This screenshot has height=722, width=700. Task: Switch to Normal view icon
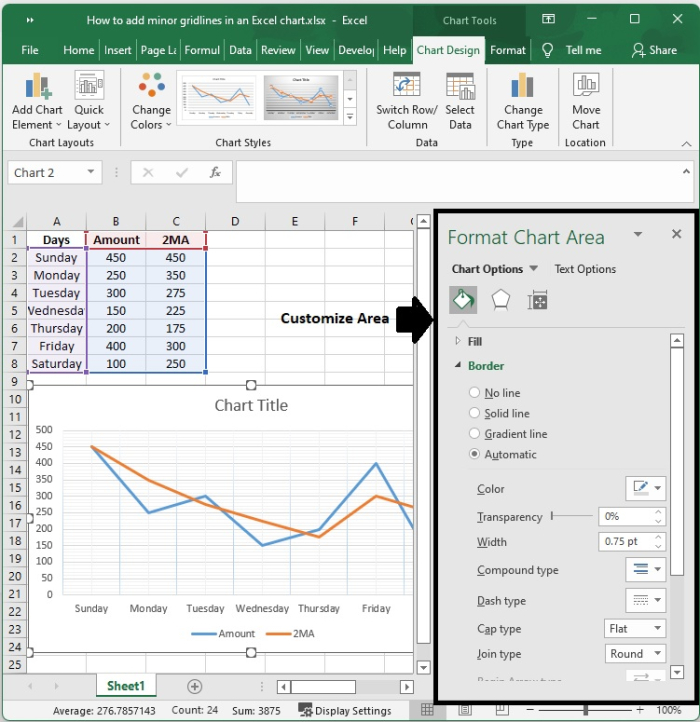click(x=427, y=710)
